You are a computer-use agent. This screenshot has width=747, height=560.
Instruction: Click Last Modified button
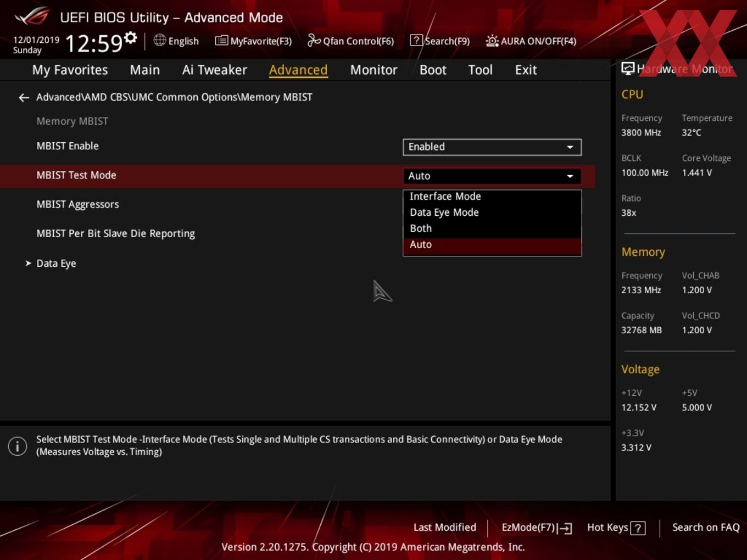click(x=445, y=528)
